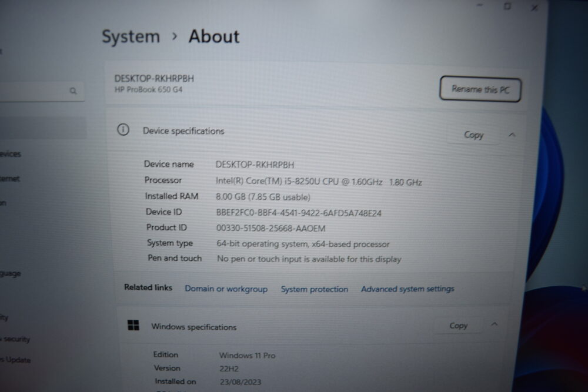Click the Product ID label
The image size is (588, 392).
(166, 227)
